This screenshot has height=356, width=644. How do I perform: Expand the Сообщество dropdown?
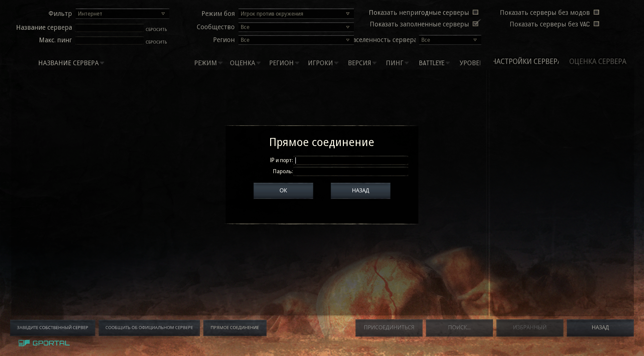(x=296, y=27)
